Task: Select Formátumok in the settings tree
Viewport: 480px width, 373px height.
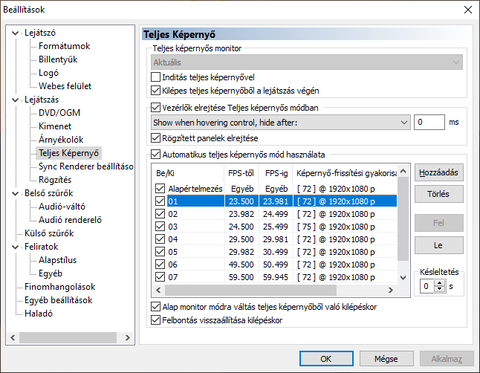Action: click(64, 46)
